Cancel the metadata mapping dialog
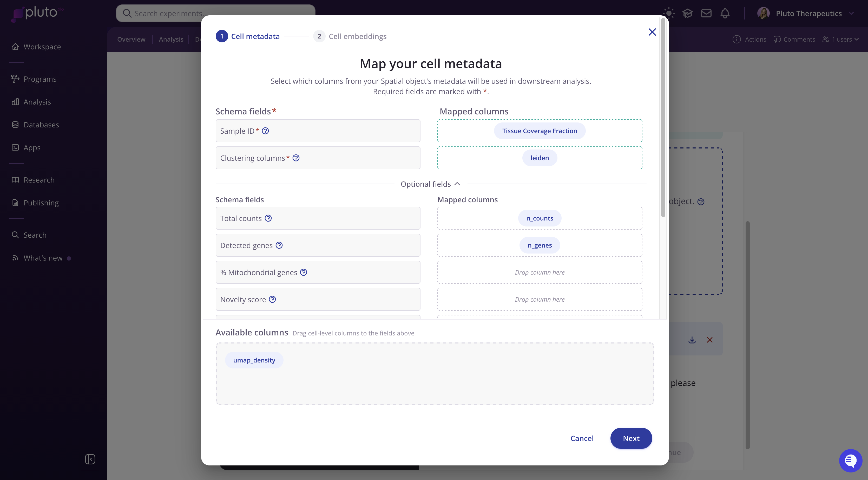Screen dimensions: 868x480 click(582, 438)
